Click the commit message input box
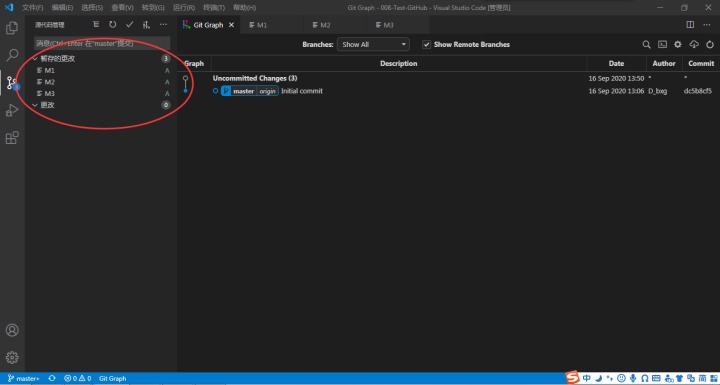 pos(102,44)
